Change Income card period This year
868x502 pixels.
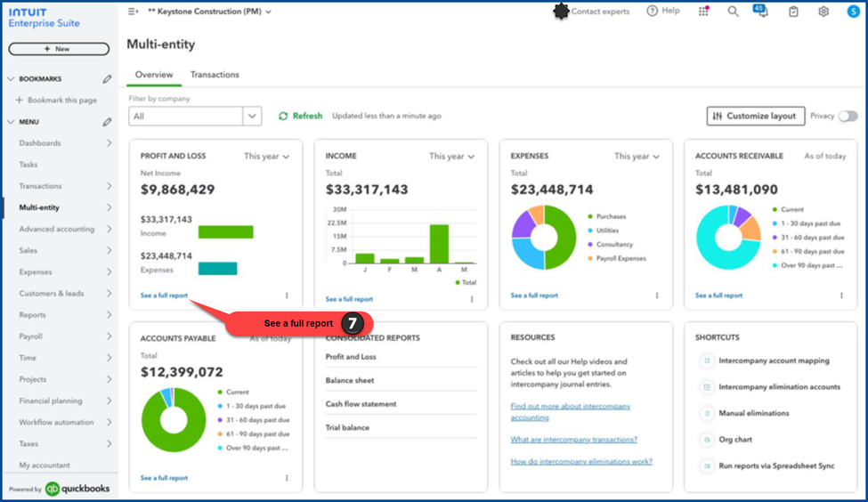tap(451, 157)
